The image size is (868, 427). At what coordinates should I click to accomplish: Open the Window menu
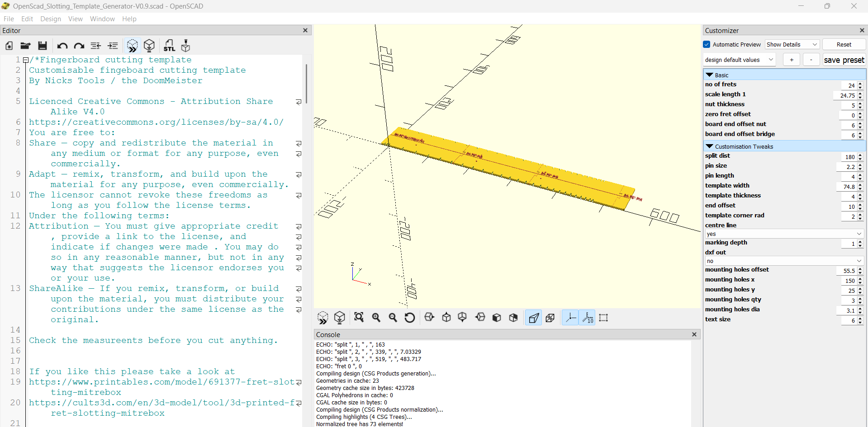click(x=102, y=19)
